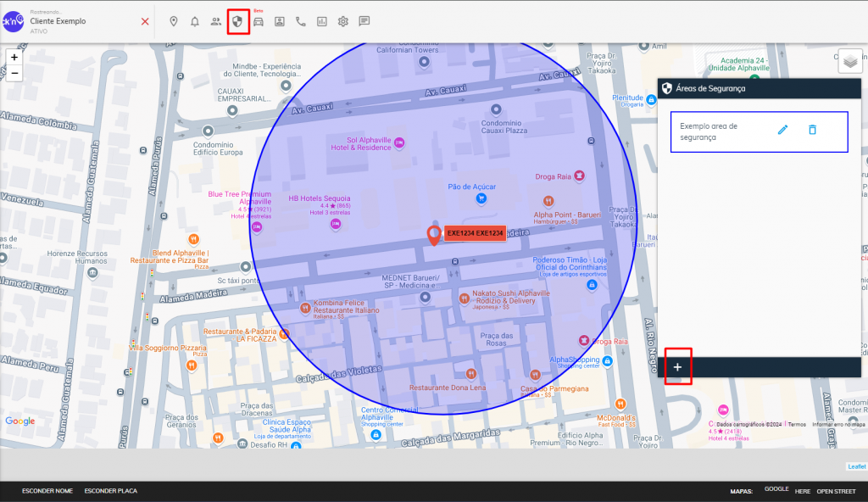Click the Esconder Nome option
The image size is (868, 502).
(x=47, y=491)
